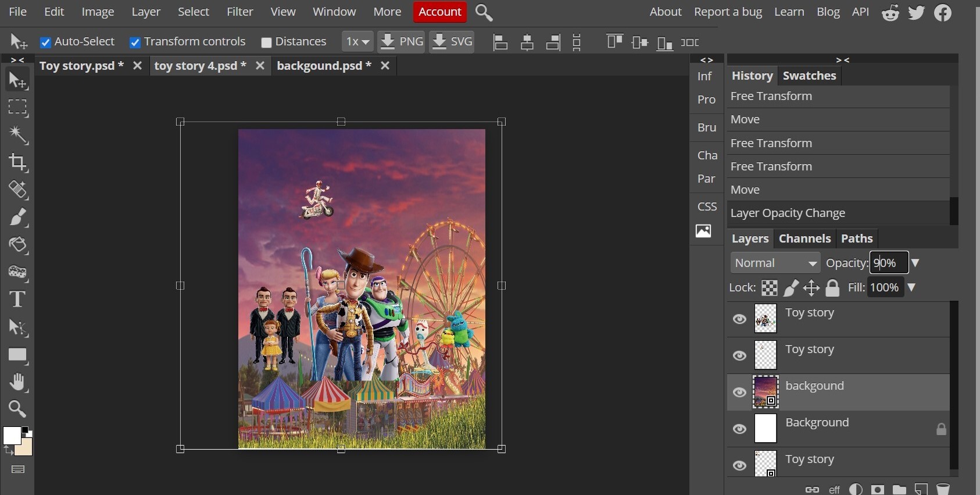Select the Zoom magnifier tool
The image size is (980, 495).
coord(17,409)
